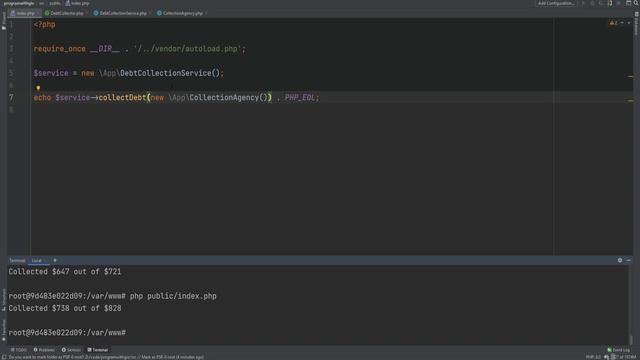Click the terminal output 'Collected $647 out of $721'

tap(65, 271)
